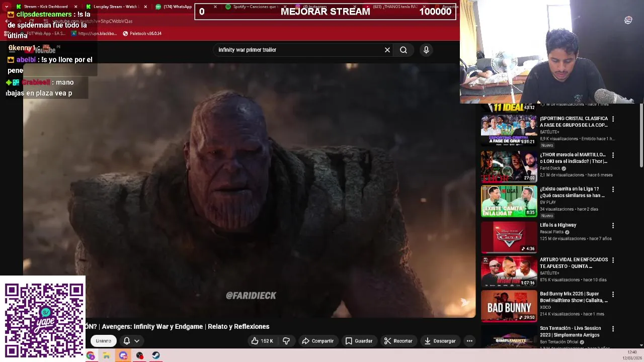Switch to the 'Stream - Kick Dashboard' tab

coord(45,7)
